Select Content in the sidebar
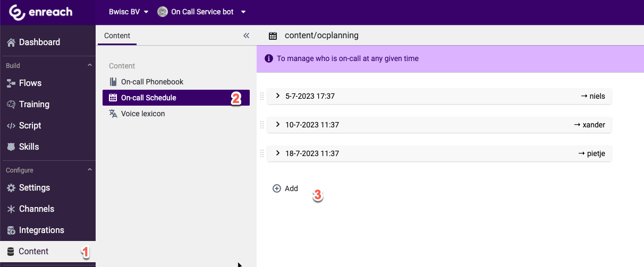 point(33,251)
